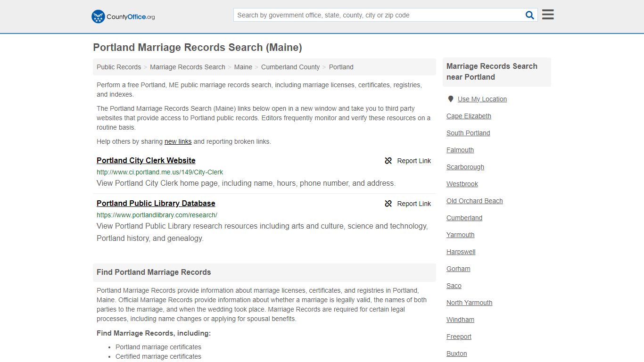644x362 pixels.
Task: Click the CountyOffice.org logo
Action: coord(123,16)
